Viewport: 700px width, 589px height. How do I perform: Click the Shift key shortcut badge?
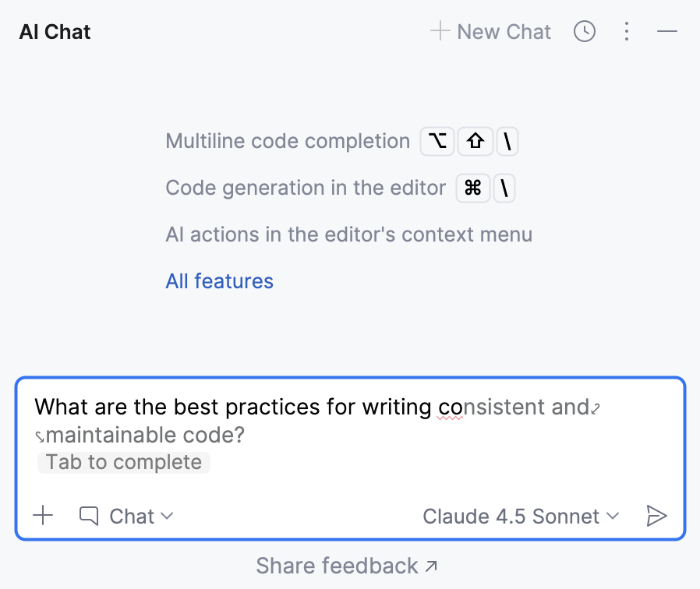476,141
